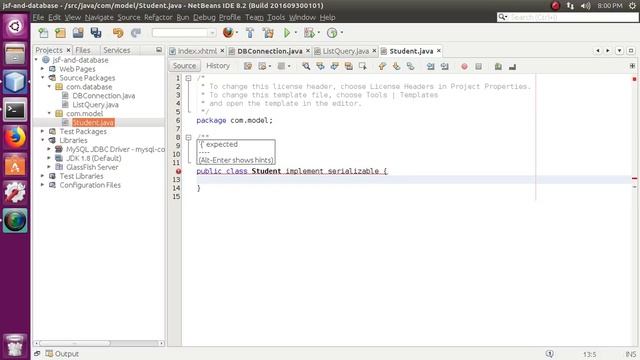
Task: Minimize the Projects panel window group
Action: pos(159,50)
